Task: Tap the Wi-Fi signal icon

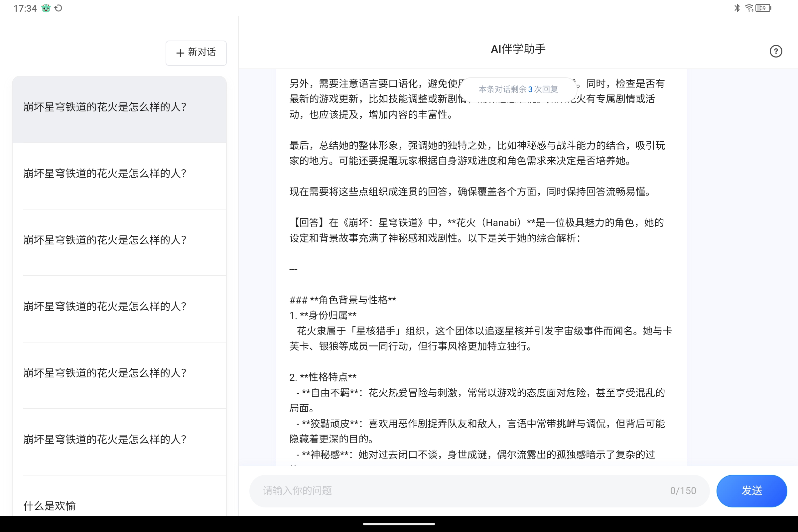Action: click(749, 8)
